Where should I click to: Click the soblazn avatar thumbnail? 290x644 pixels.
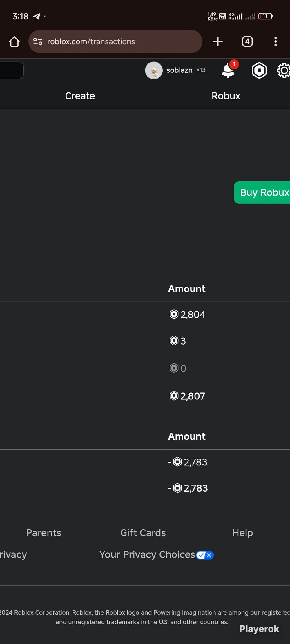pos(154,70)
